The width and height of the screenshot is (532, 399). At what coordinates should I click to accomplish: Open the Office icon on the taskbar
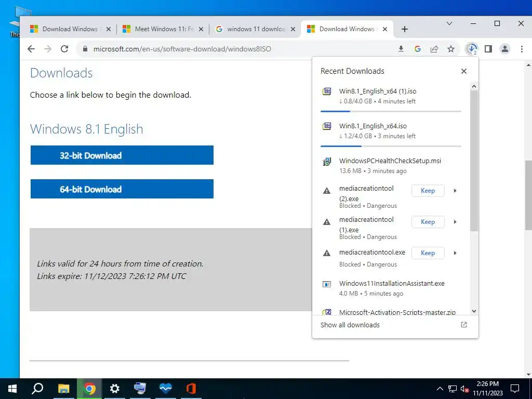click(x=191, y=389)
